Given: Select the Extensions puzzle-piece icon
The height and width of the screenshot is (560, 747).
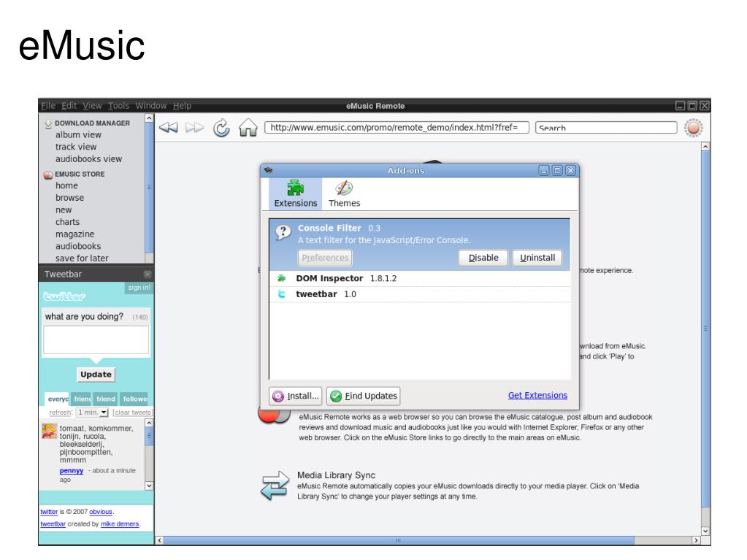Looking at the screenshot, I should [x=296, y=188].
